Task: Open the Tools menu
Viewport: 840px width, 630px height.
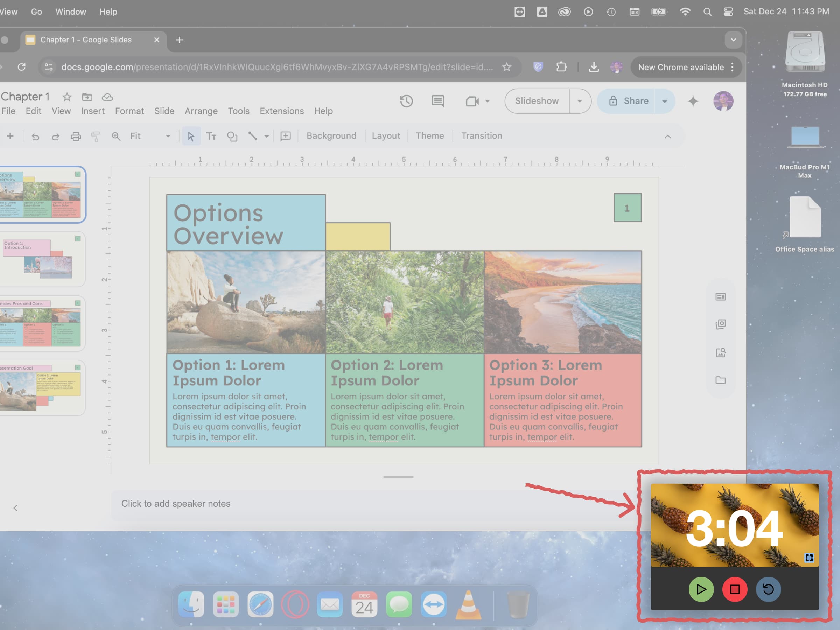Action: tap(238, 111)
